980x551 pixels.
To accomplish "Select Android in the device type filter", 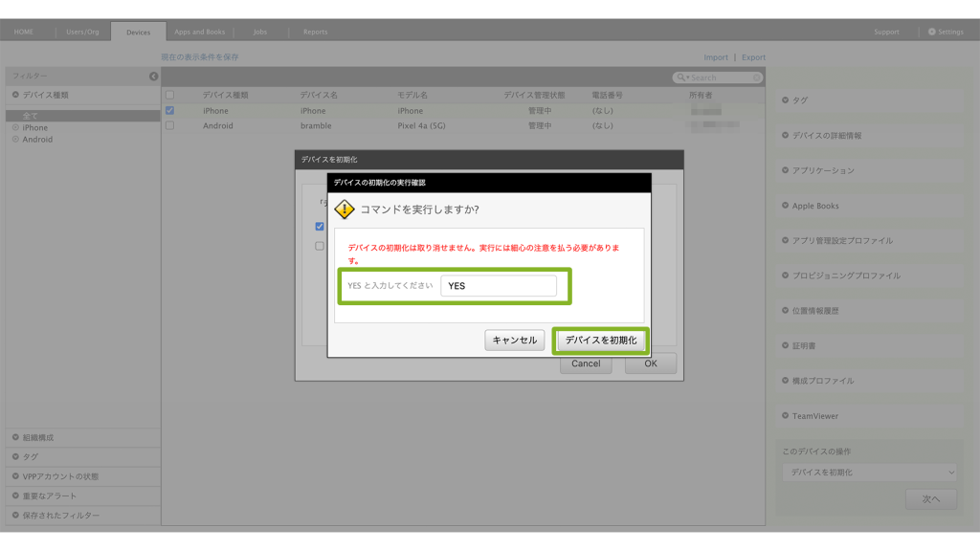I will (x=37, y=140).
